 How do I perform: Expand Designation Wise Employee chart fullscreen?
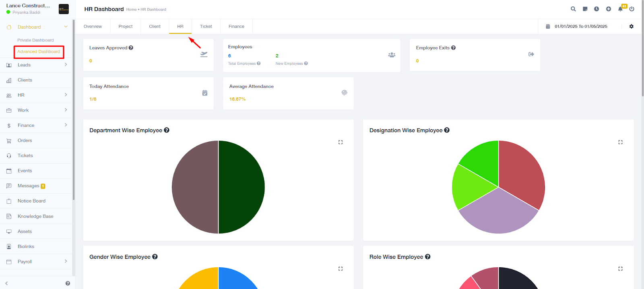[620, 142]
